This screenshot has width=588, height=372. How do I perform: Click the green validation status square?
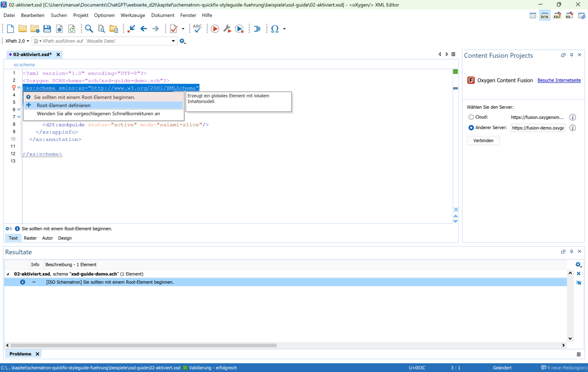click(x=456, y=72)
